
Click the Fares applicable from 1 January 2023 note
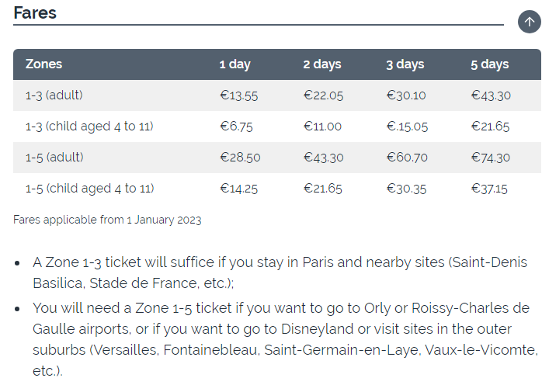pyautogui.click(x=107, y=220)
